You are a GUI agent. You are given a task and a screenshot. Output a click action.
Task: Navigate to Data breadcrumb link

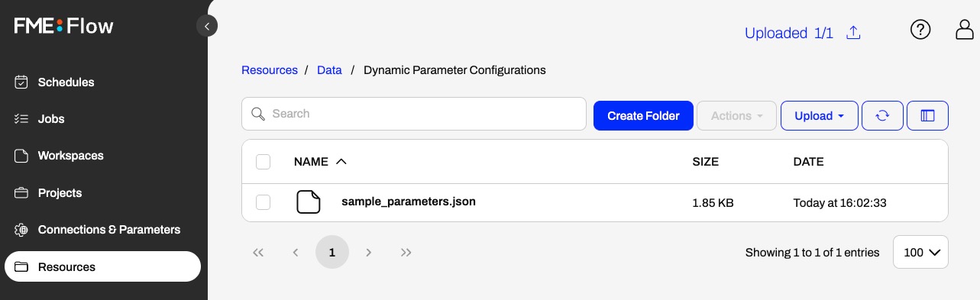coord(329,69)
